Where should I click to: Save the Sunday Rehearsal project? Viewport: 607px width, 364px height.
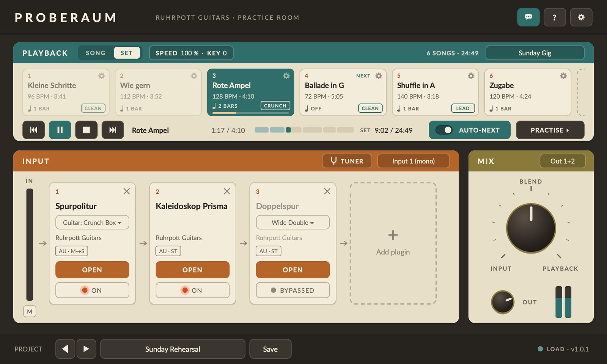tap(270, 349)
